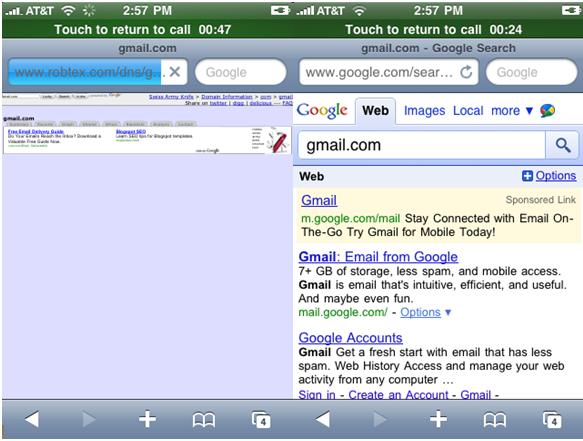Open 'Domain Information' breadcrumb link
Screen dimensions: 583x441
click(226, 97)
